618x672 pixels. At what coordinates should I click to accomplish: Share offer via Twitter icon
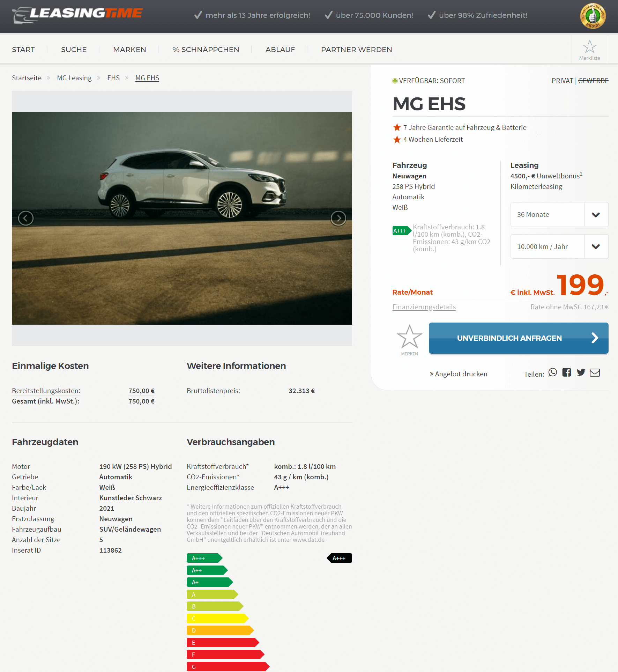tap(581, 372)
